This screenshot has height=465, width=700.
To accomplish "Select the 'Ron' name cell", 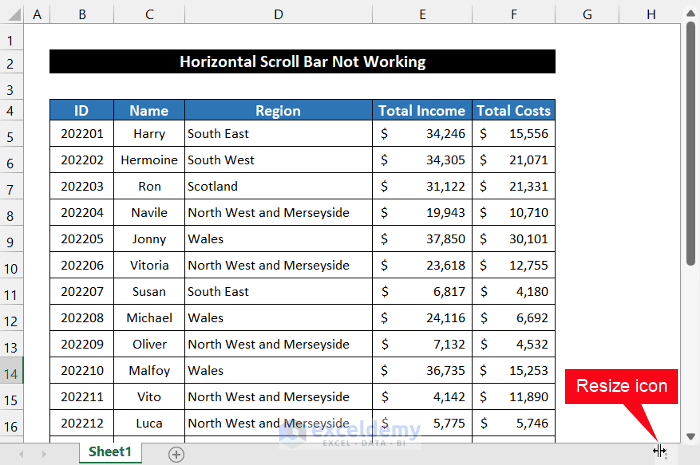I will point(149,186).
